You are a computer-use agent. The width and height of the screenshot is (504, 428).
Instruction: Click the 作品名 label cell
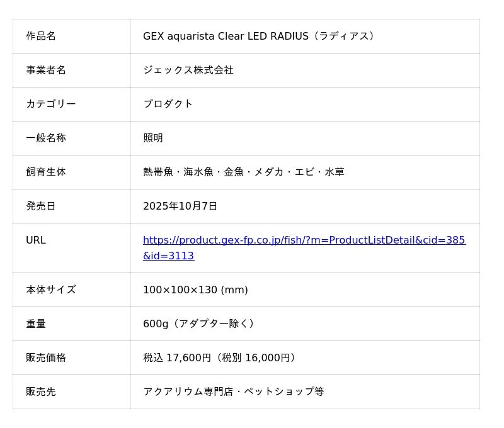coord(41,37)
